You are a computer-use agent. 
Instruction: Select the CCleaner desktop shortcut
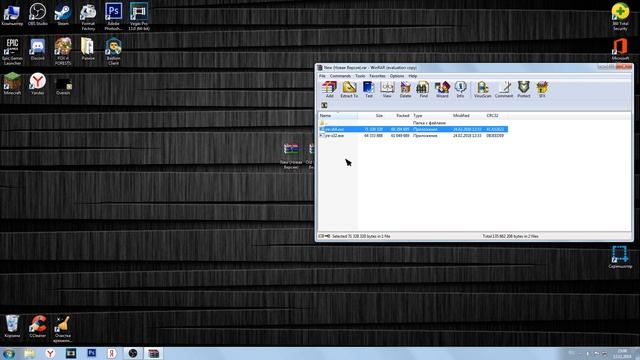[x=38, y=327]
